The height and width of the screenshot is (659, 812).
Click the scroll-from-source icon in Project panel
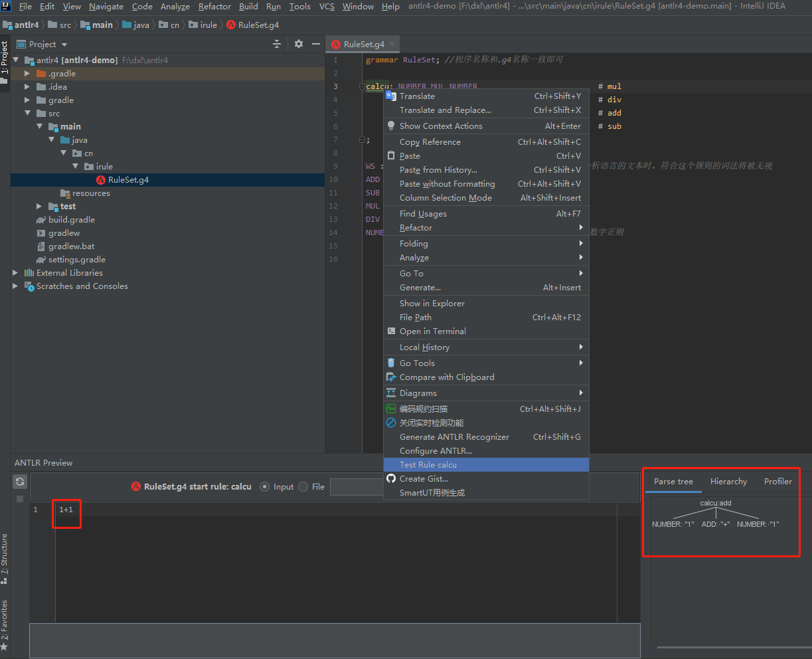pos(277,44)
